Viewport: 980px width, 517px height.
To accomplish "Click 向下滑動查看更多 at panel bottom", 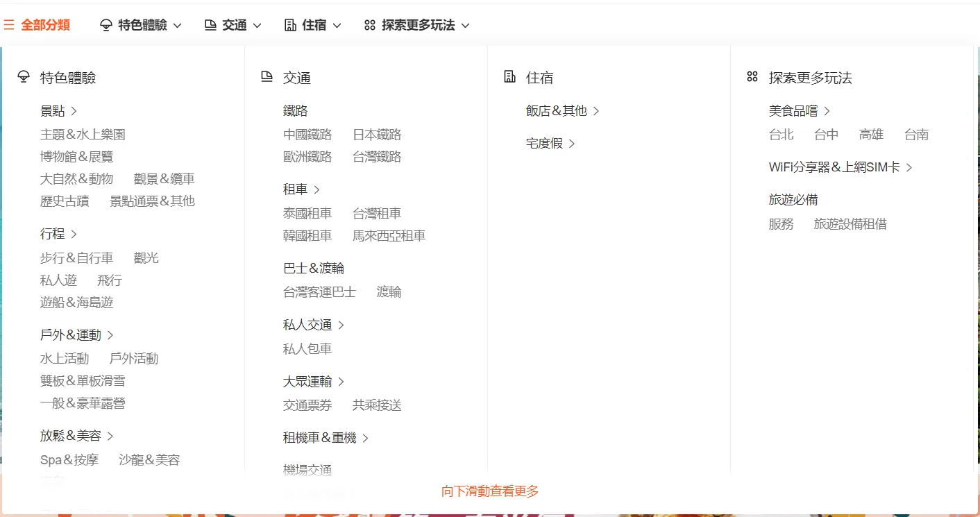I will (x=490, y=491).
